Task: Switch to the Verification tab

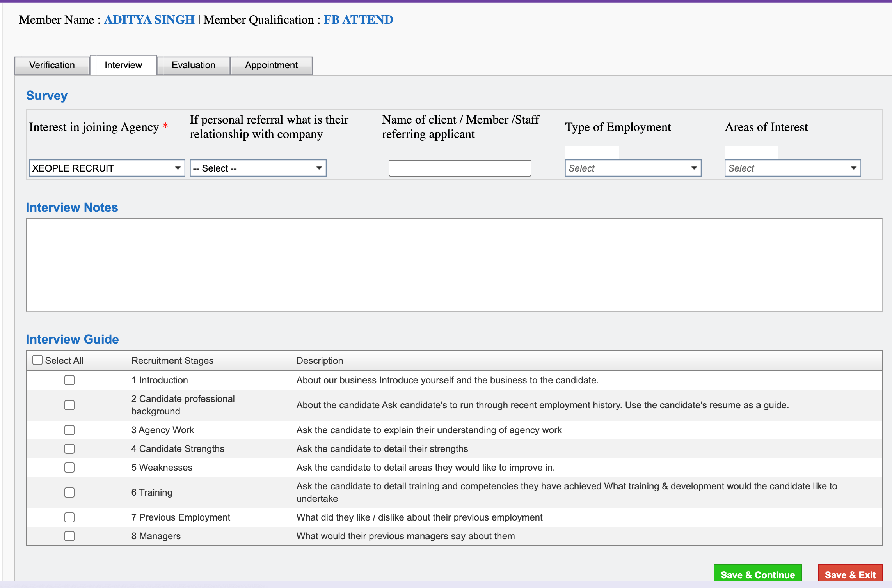Action: pyautogui.click(x=52, y=65)
